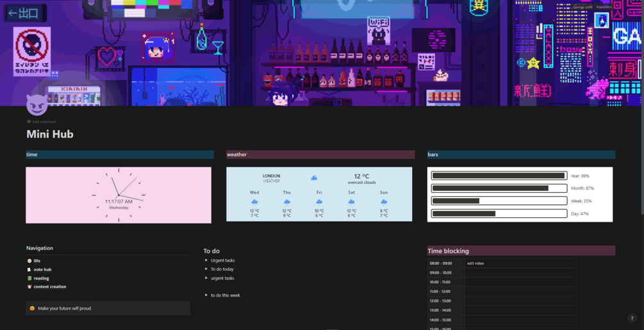
Task: Click the 12:00 - 13:00 time cell
Action: point(446,301)
